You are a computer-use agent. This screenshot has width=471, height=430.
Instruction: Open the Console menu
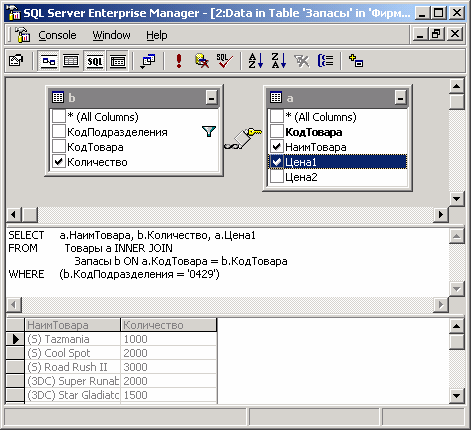click(x=57, y=35)
